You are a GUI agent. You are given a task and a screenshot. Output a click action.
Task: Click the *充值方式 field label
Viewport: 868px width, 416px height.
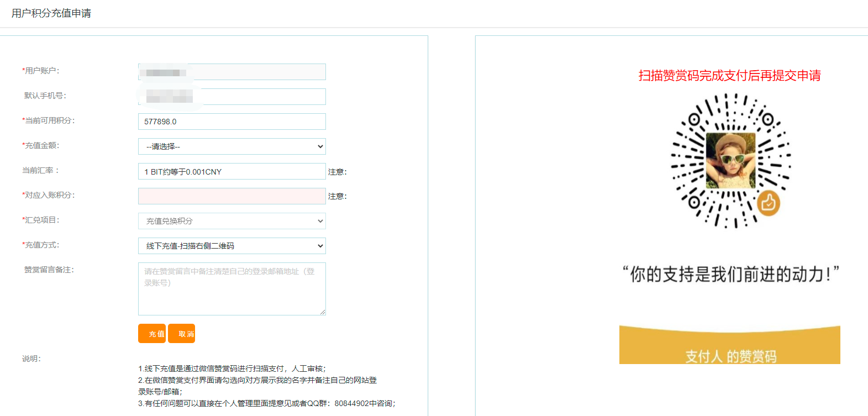pos(41,245)
